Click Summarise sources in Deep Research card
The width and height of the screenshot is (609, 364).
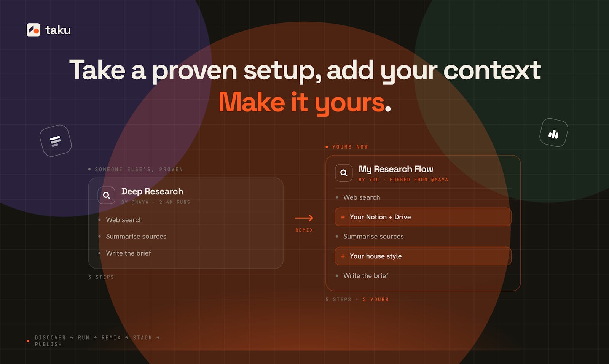[x=136, y=236]
